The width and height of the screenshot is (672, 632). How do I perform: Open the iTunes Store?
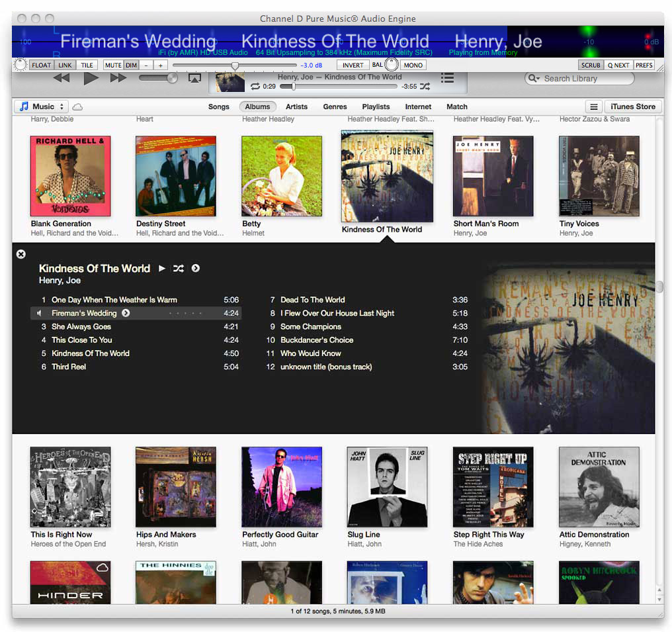point(632,106)
